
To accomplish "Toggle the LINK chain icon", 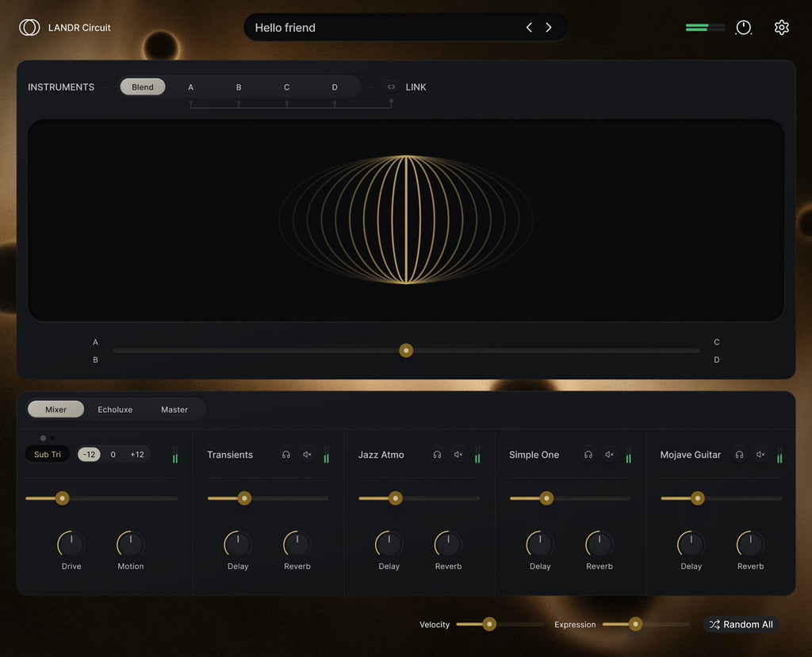I will (392, 87).
